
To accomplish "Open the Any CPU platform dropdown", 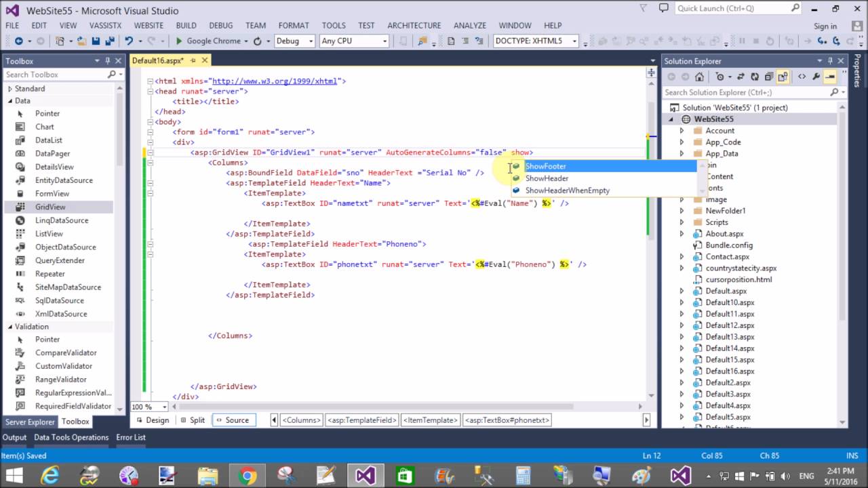I will (x=384, y=41).
